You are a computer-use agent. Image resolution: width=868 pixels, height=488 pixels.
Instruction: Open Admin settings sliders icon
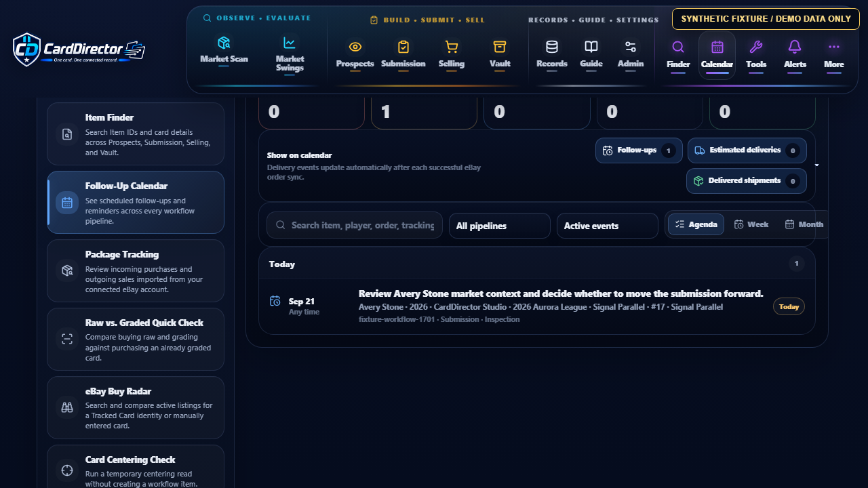coord(631,54)
